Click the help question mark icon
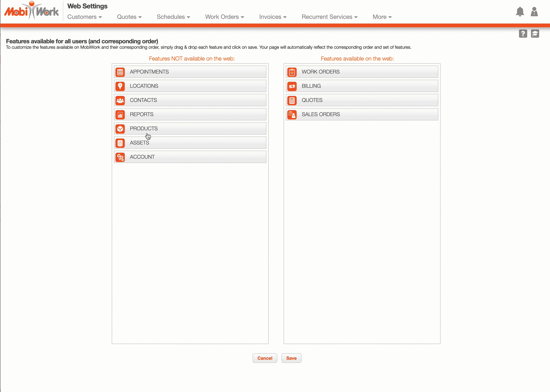This screenshot has height=392, width=550. pos(523,34)
